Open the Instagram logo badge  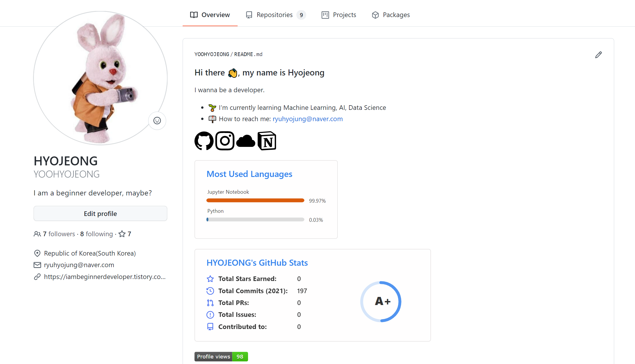pyautogui.click(x=225, y=141)
